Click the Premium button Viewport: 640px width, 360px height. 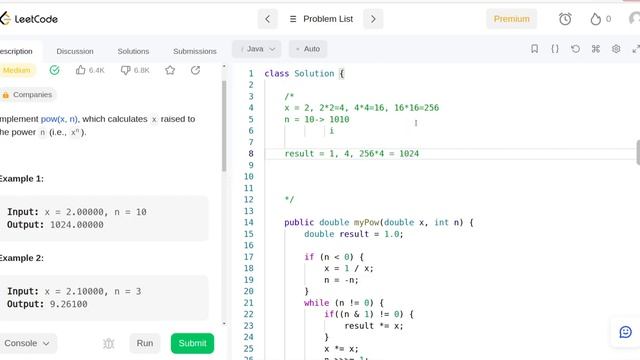click(x=511, y=19)
